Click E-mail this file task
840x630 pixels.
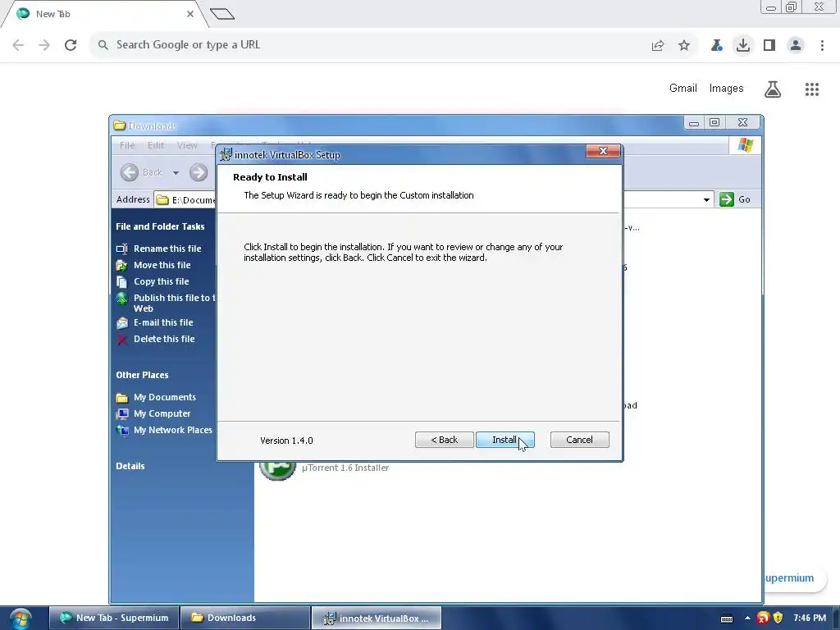[x=163, y=322]
